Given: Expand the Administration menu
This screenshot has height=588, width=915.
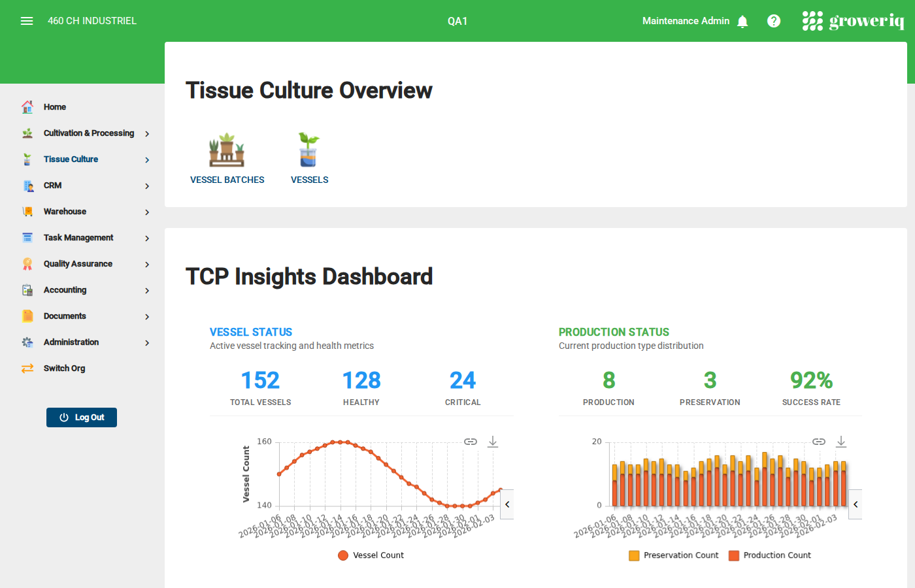Looking at the screenshot, I should 70,342.
